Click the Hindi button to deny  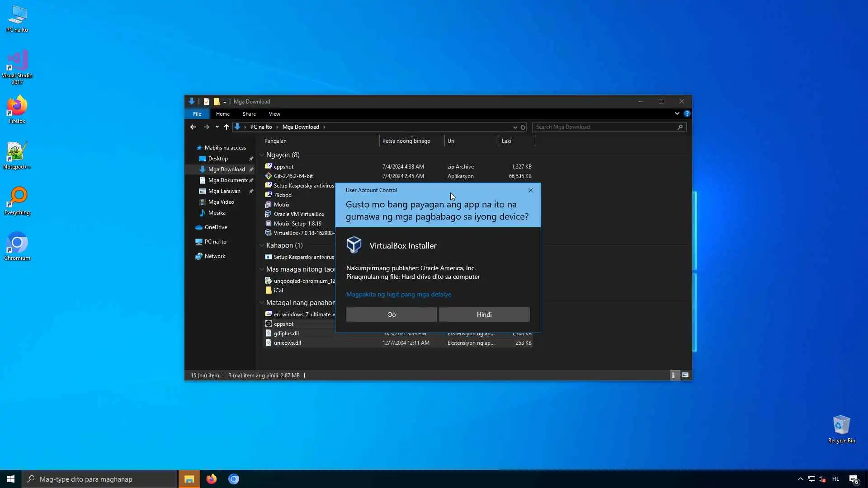pos(484,314)
